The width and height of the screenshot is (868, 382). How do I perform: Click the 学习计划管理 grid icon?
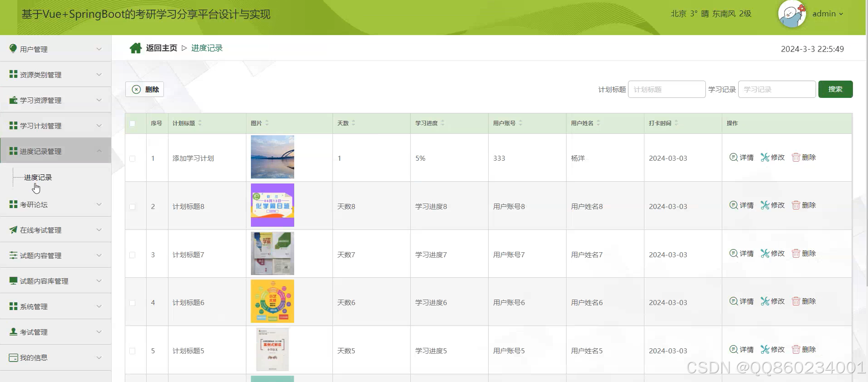tap(13, 125)
